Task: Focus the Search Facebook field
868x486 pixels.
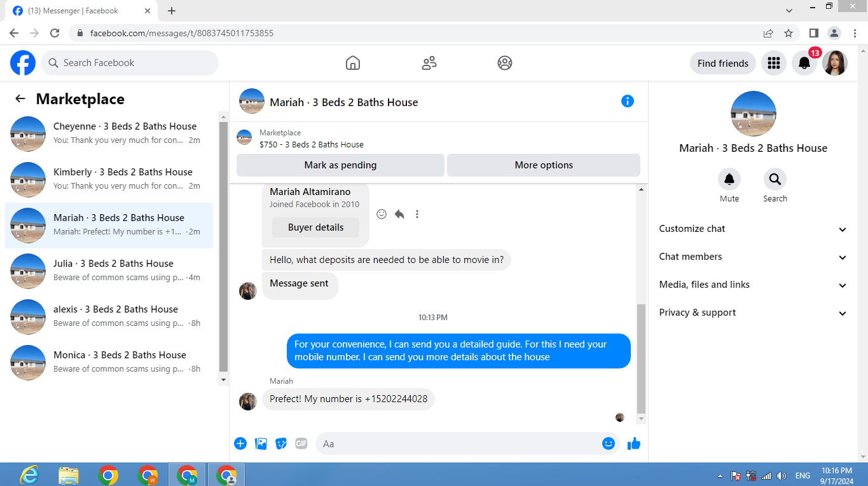Action: [x=130, y=63]
